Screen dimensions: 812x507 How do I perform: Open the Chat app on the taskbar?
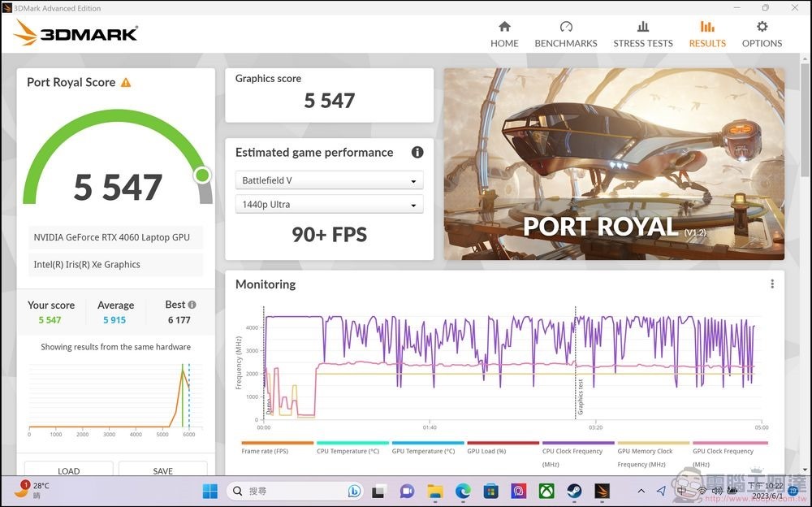click(x=407, y=491)
